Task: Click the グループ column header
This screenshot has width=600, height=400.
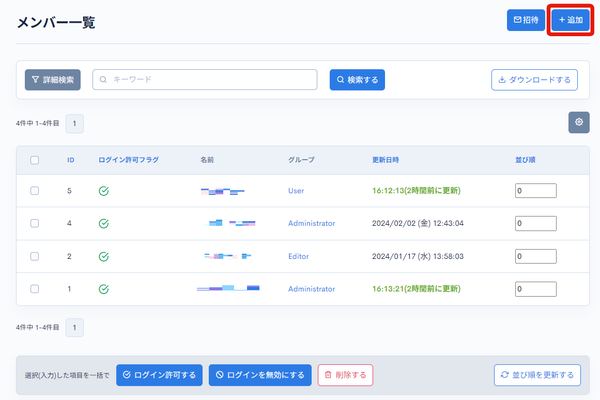Action: pyautogui.click(x=301, y=160)
